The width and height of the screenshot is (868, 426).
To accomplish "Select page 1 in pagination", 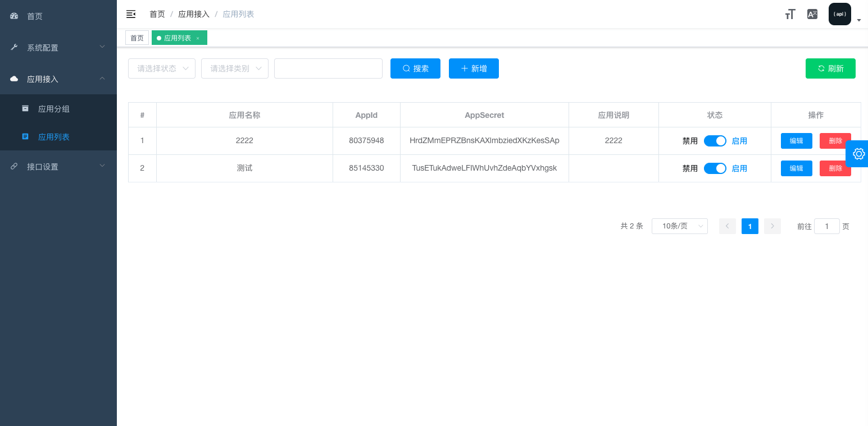I will tap(750, 226).
